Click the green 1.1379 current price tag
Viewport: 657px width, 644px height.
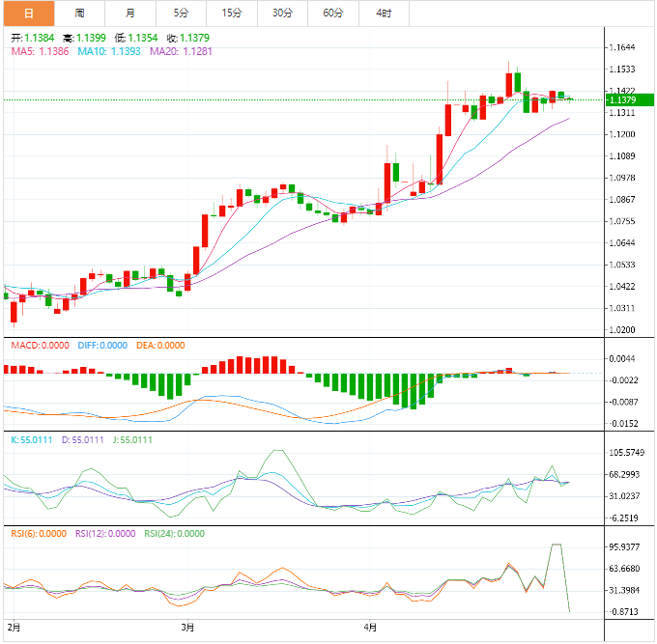(626, 99)
